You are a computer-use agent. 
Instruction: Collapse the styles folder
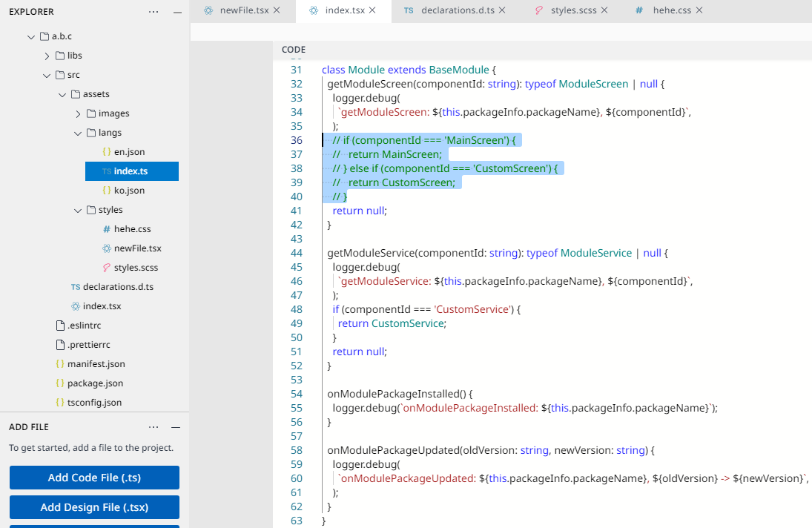click(78, 210)
